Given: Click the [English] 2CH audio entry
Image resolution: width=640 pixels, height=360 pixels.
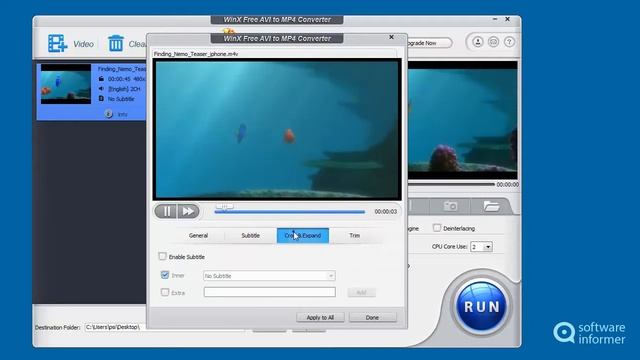Looking at the screenshot, I should 124,89.
